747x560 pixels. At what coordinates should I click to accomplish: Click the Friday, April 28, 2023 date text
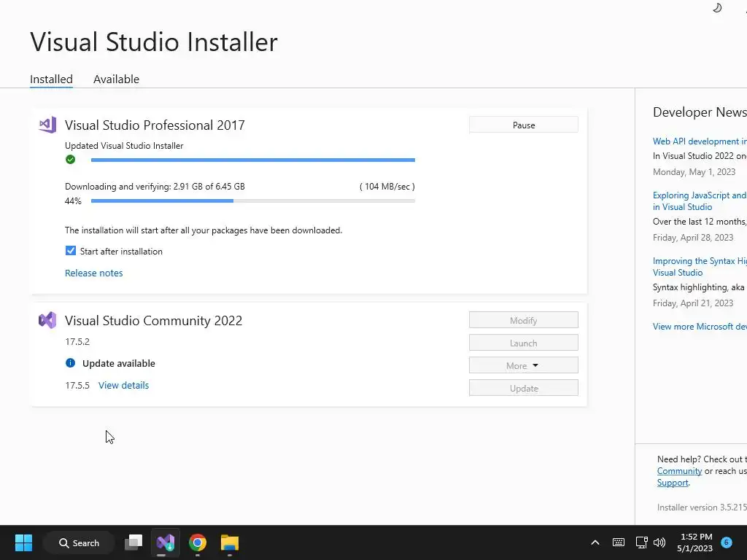pos(693,238)
